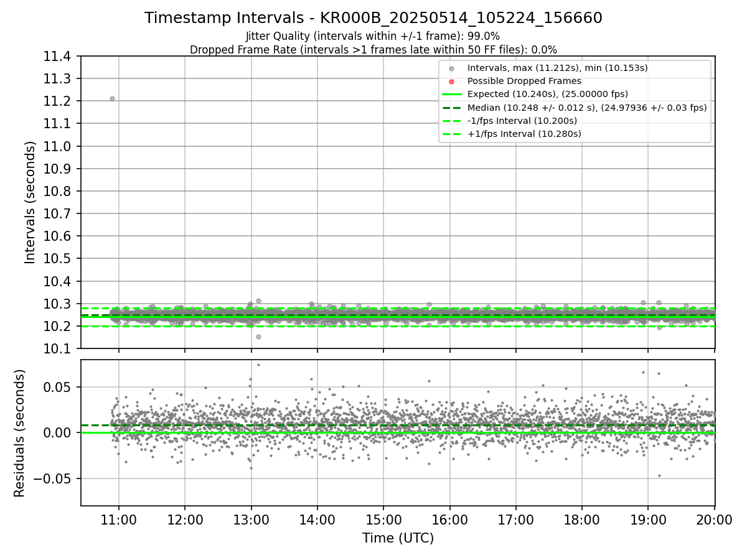Click the '16:00' x-axis tick label

click(x=449, y=519)
